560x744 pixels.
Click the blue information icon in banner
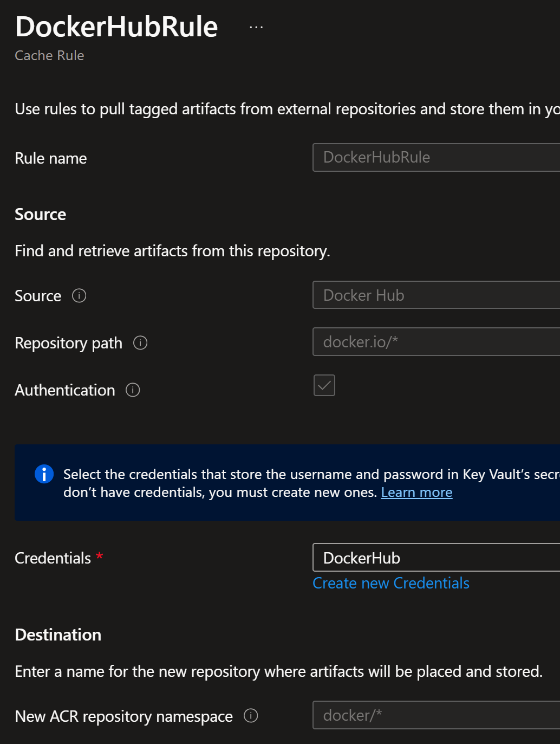pos(44,474)
